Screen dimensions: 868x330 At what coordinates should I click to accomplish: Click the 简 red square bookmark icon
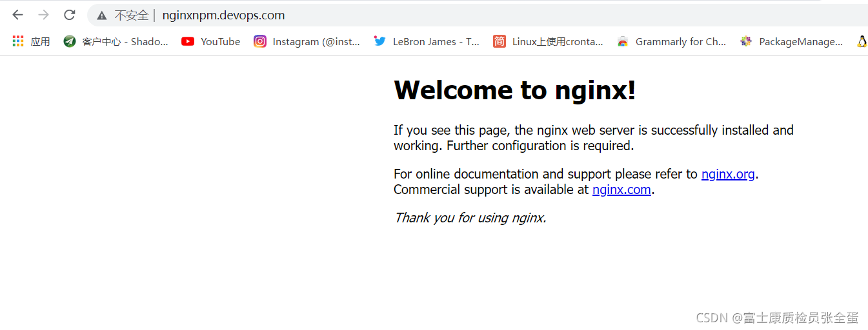(500, 41)
